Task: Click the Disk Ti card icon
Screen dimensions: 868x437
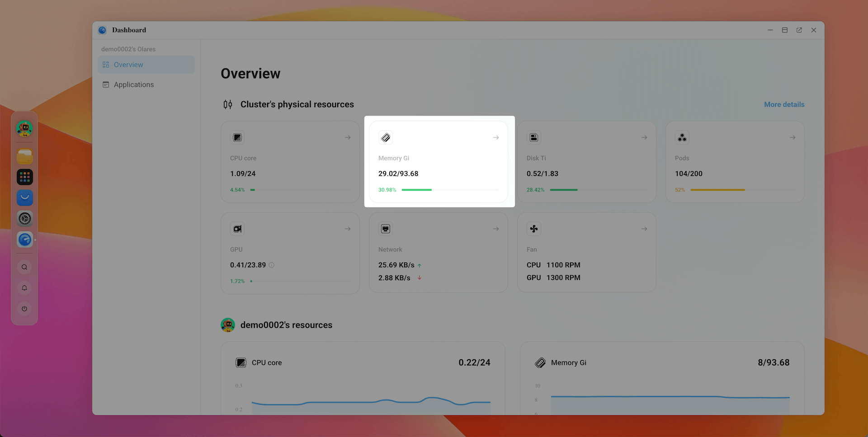Action: point(533,137)
